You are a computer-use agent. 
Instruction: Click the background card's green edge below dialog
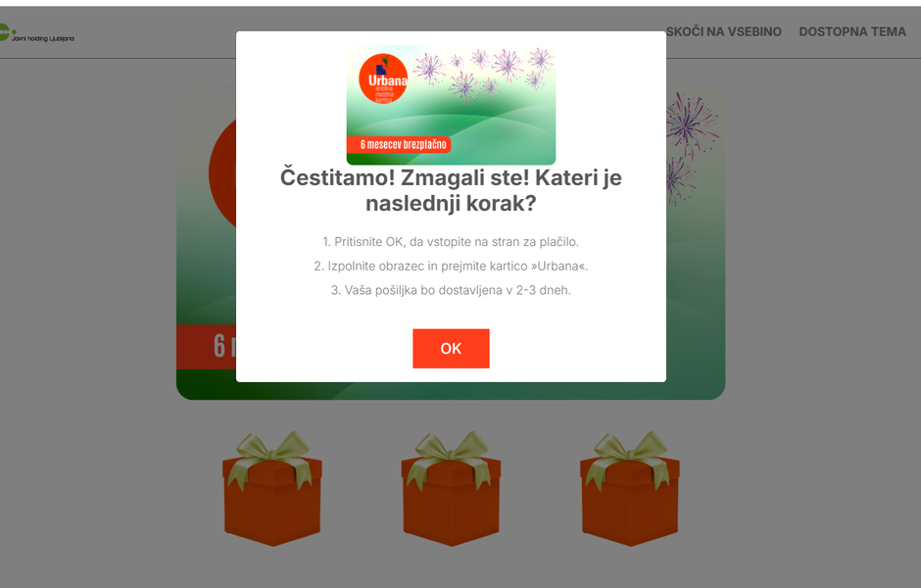click(x=451, y=391)
